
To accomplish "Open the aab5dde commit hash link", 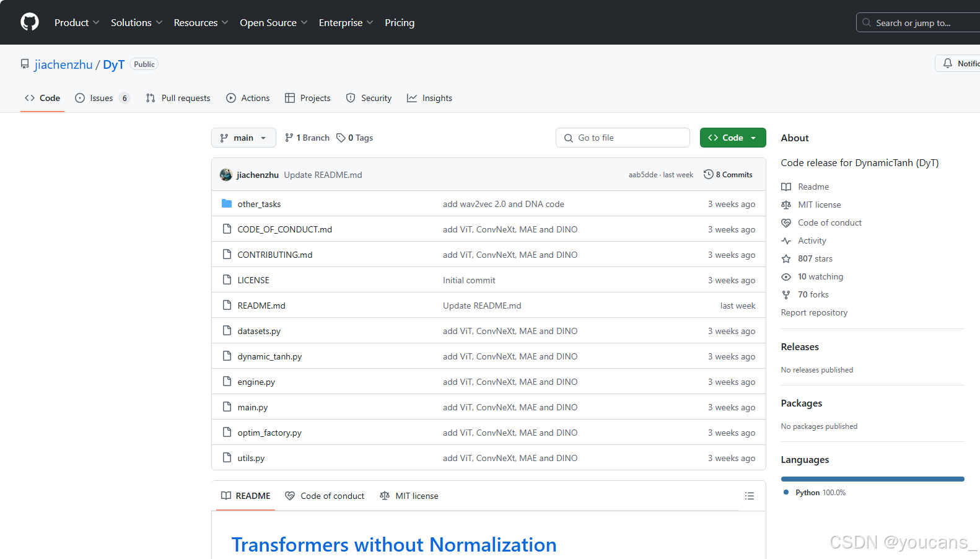I will tap(643, 175).
